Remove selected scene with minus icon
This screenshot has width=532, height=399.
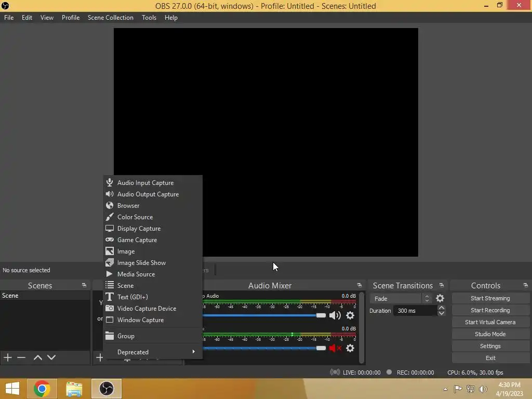pyautogui.click(x=21, y=357)
